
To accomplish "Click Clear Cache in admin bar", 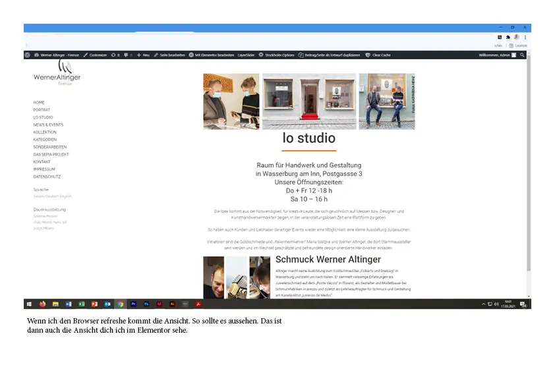I will point(378,55).
